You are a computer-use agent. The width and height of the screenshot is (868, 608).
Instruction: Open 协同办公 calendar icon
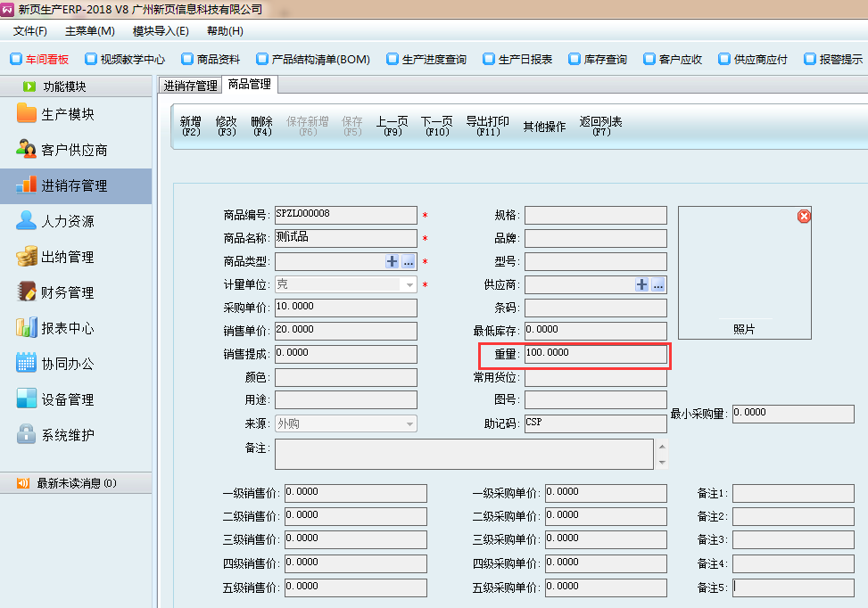coord(26,364)
